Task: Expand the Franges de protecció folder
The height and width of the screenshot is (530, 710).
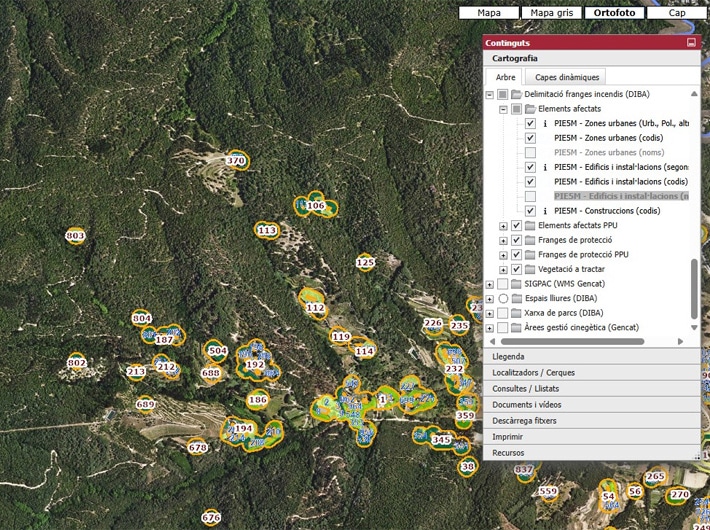Action: pyautogui.click(x=504, y=241)
